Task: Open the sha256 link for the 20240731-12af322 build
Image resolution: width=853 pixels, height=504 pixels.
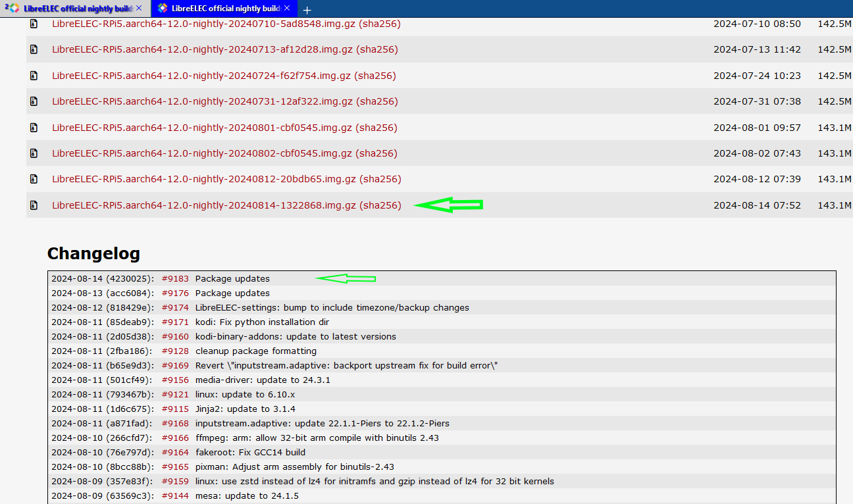Action: point(378,101)
